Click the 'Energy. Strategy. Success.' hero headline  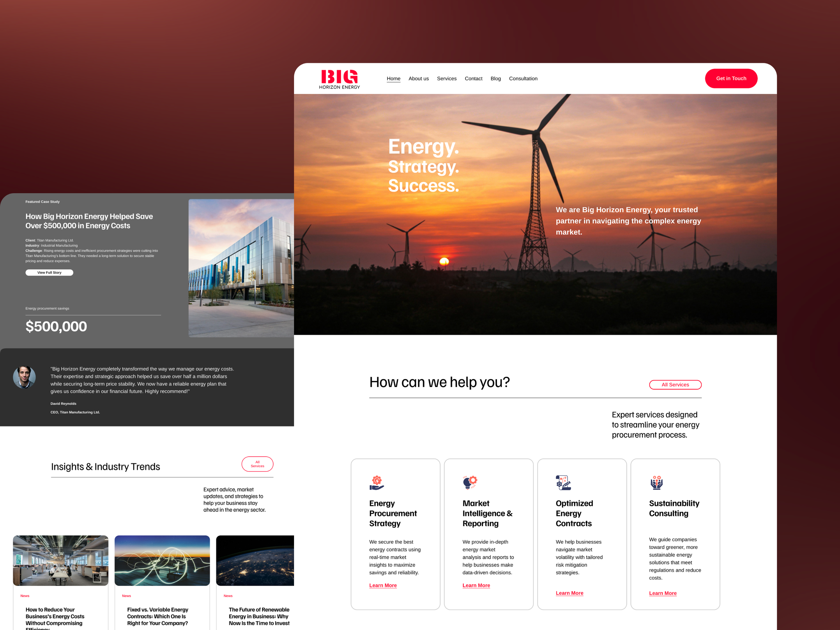click(x=423, y=166)
